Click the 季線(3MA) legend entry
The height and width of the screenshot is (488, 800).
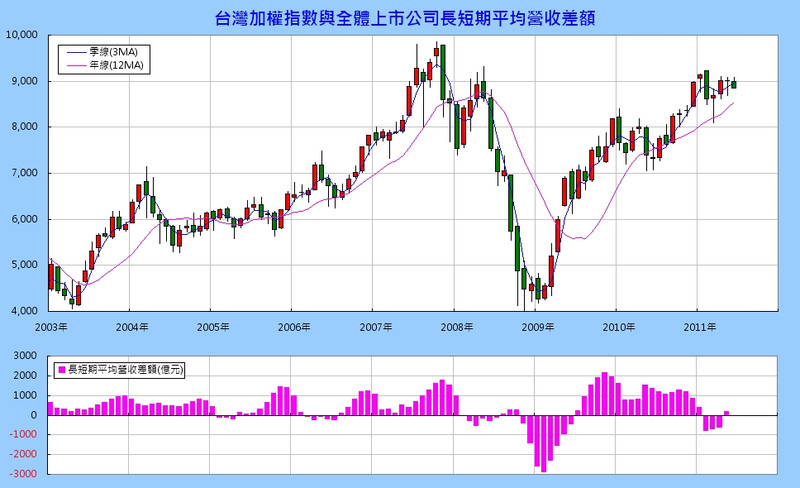point(105,52)
